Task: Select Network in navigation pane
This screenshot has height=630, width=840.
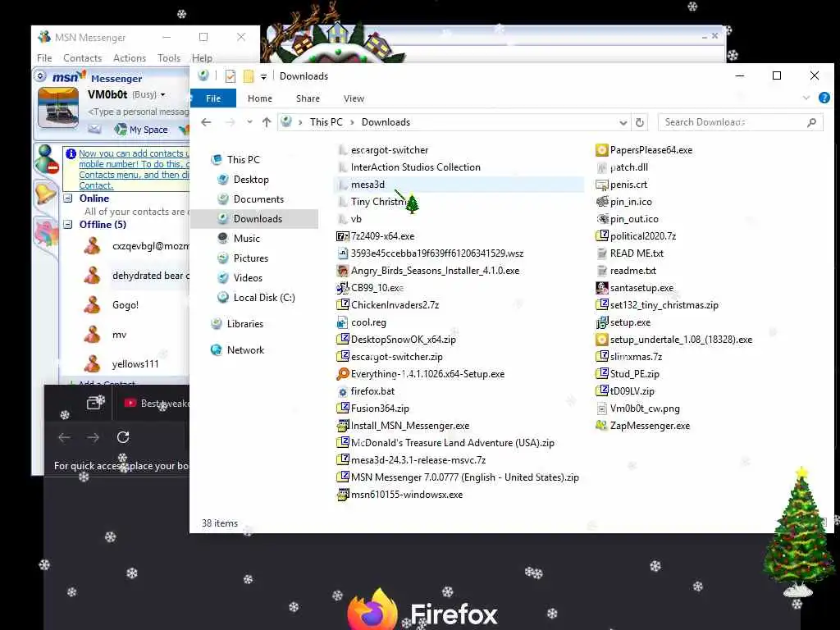Action: 245,349
